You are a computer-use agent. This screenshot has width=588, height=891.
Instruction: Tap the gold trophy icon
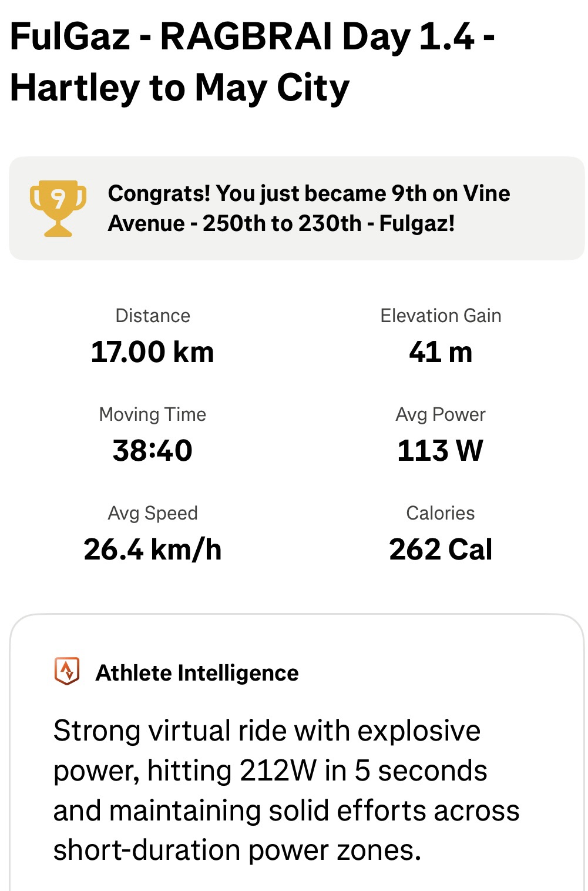(x=58, y=208)
